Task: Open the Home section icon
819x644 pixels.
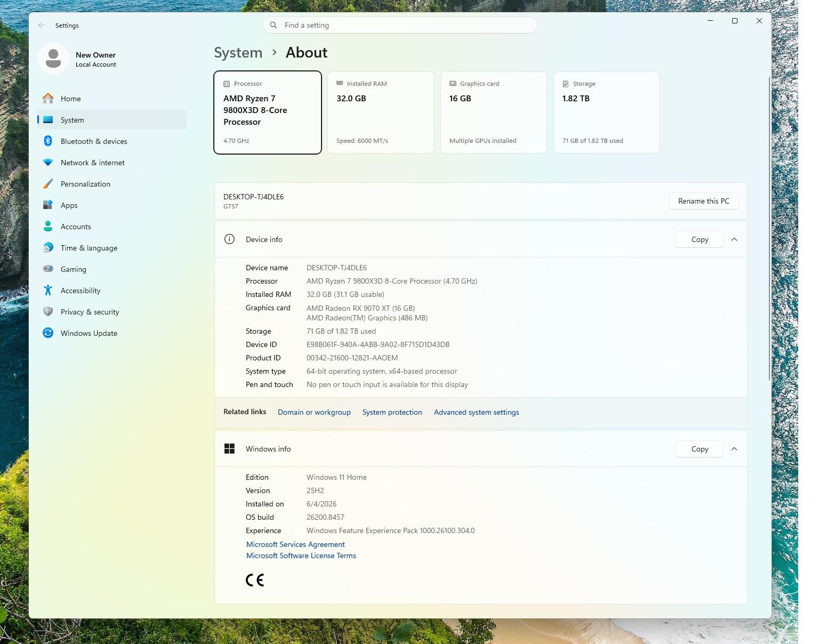Action: pyautogui.click(x=48, y=99)
